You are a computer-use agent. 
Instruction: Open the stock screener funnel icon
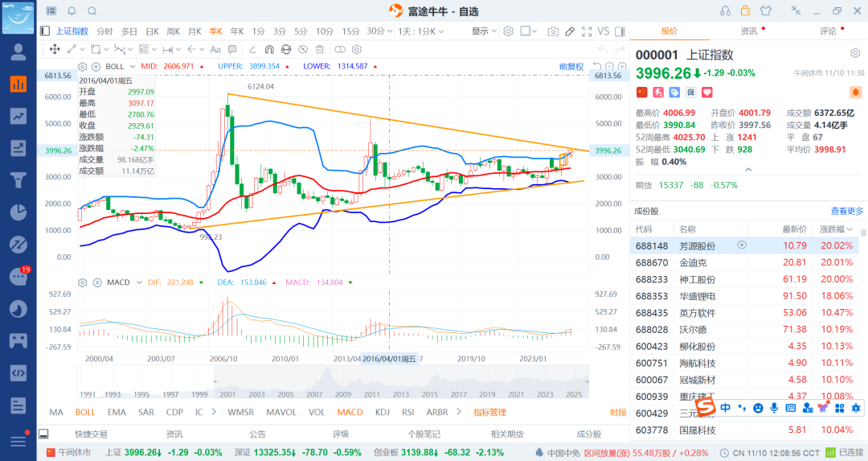18,180
